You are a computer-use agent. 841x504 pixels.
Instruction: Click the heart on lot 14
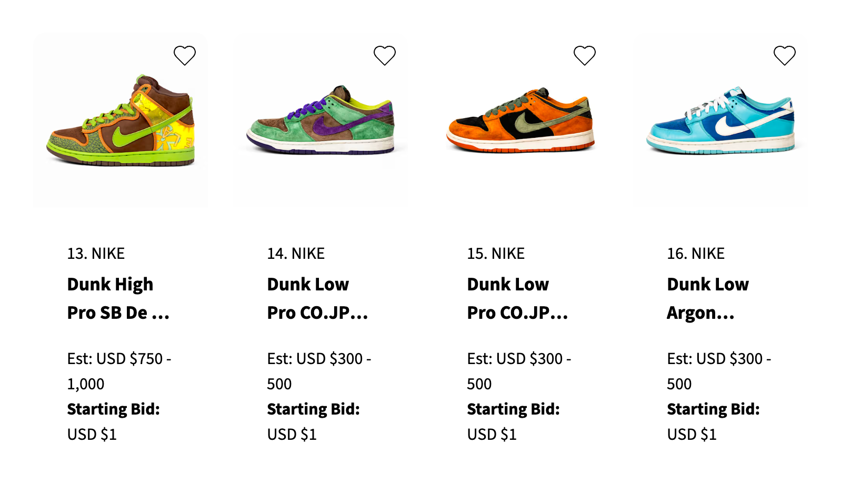point(385,55)
